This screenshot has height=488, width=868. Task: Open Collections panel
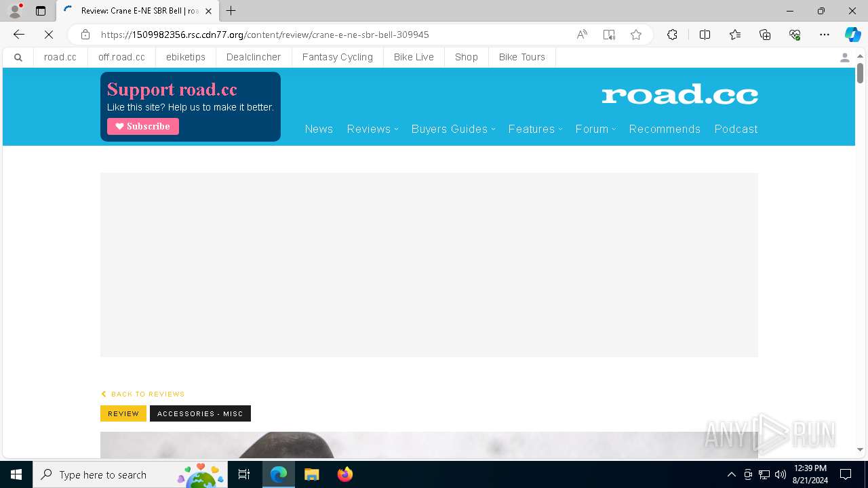[x=765, y=35]
